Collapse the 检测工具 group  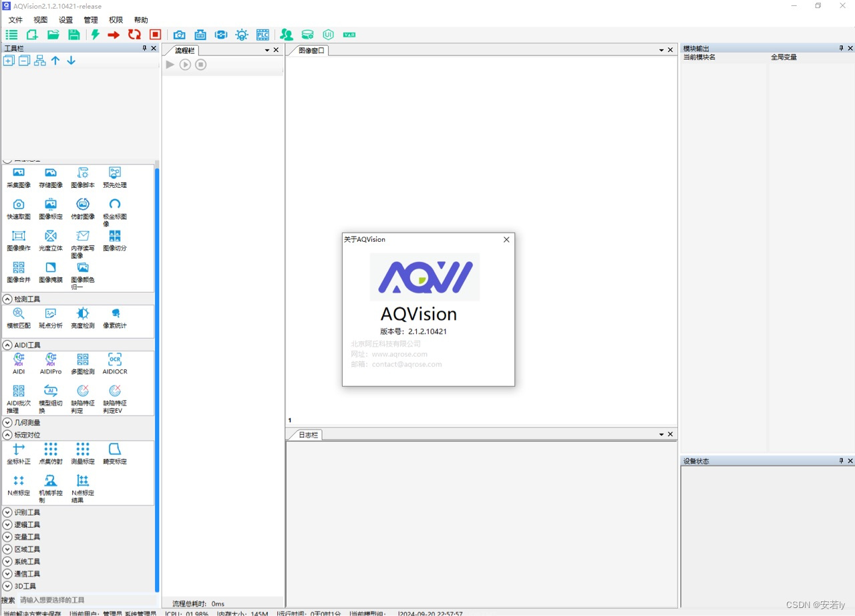click(7, 299)
